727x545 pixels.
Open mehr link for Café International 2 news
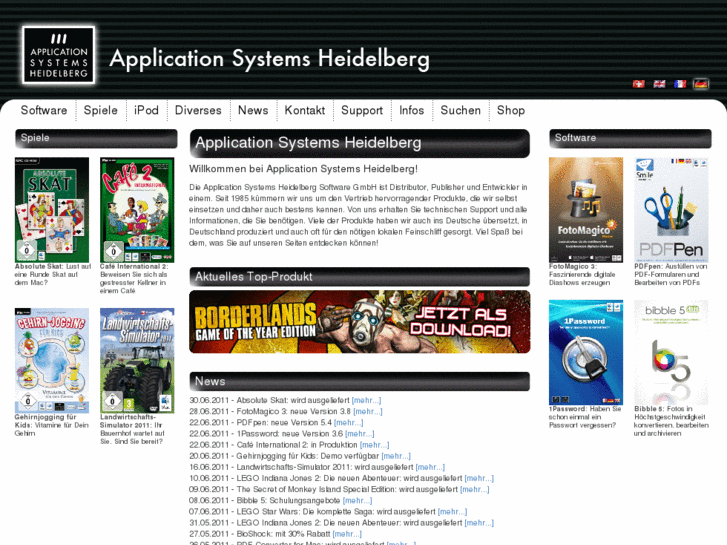375,445
